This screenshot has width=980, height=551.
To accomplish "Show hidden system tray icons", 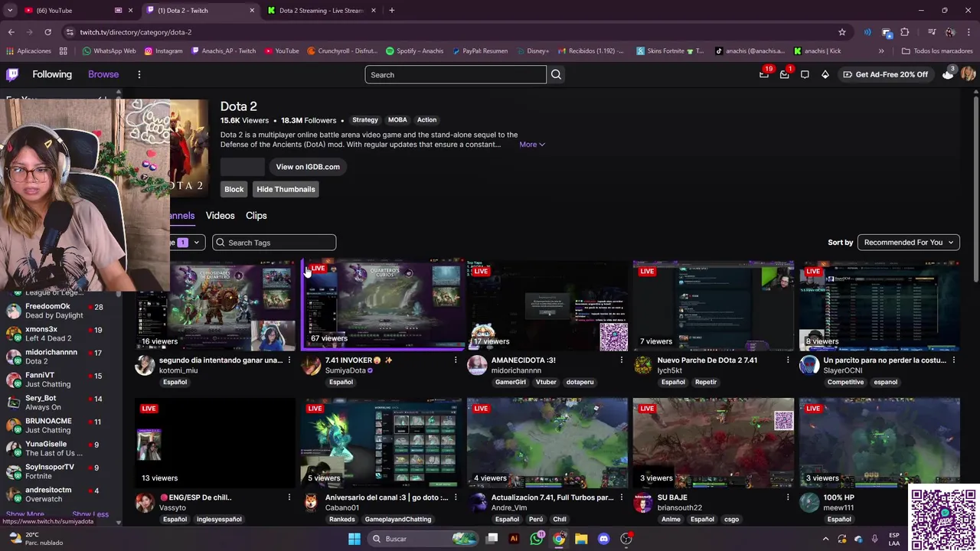I will [x=825, y=539].
